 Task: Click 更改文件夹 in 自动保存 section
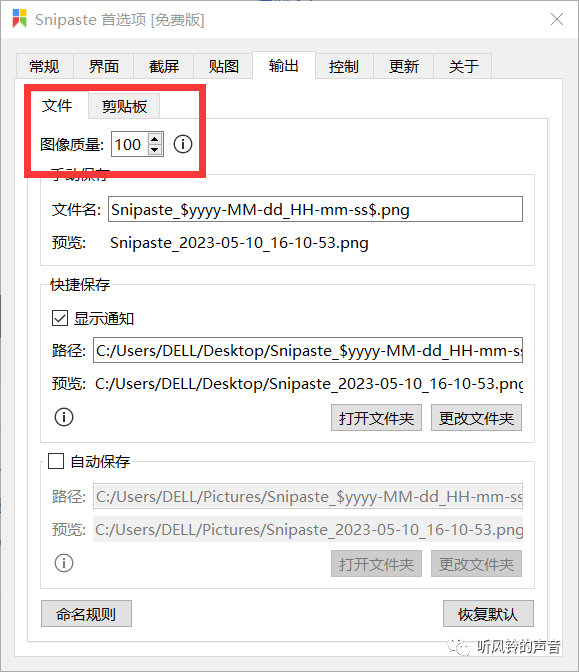[476, 564]
